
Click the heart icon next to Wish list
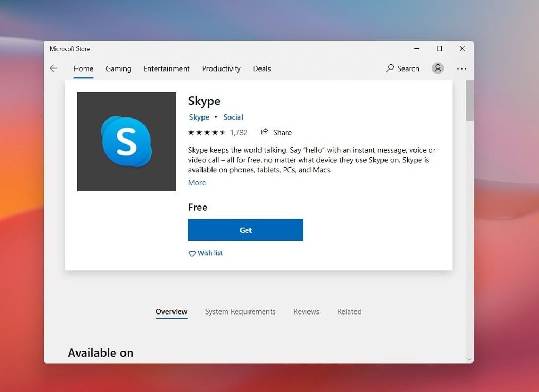point(192,253)
